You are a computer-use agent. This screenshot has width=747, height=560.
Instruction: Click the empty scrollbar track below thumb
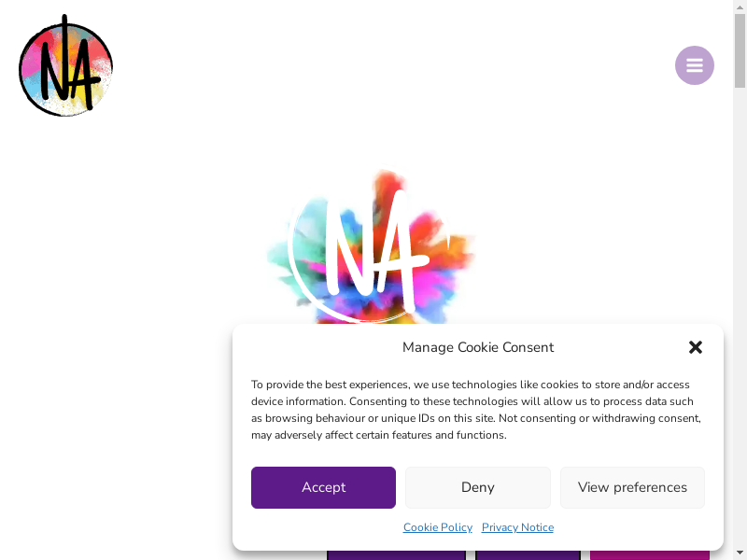pos(740,316)
